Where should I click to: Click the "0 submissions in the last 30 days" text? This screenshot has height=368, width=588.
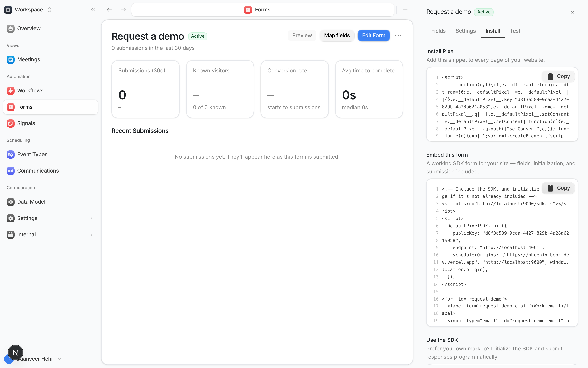(x=153, y=48)
